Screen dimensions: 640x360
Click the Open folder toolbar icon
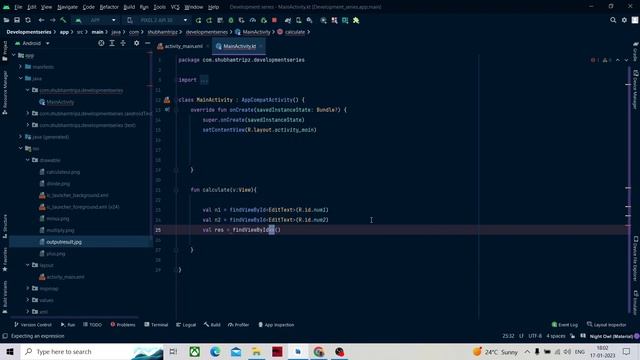pyautogui.click(x=6, y=20)
